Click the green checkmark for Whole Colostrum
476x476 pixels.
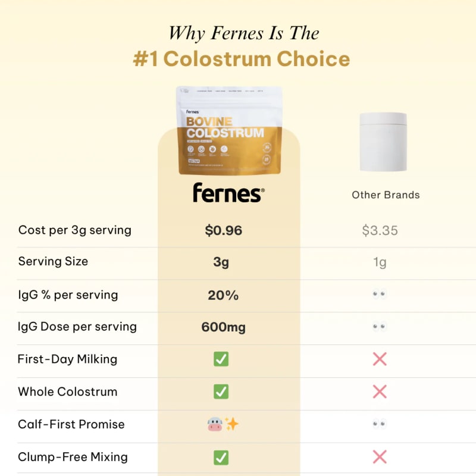tap(221, 392)
